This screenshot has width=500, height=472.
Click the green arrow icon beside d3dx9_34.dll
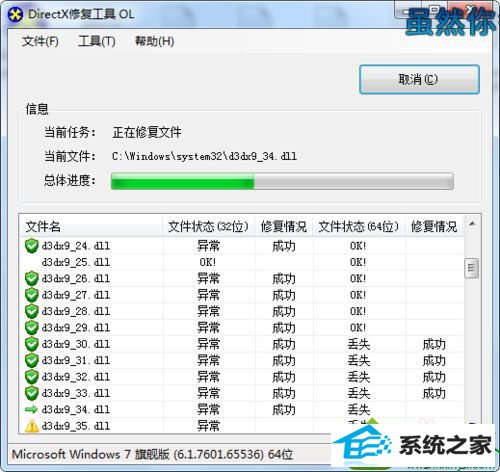(32, 409)
